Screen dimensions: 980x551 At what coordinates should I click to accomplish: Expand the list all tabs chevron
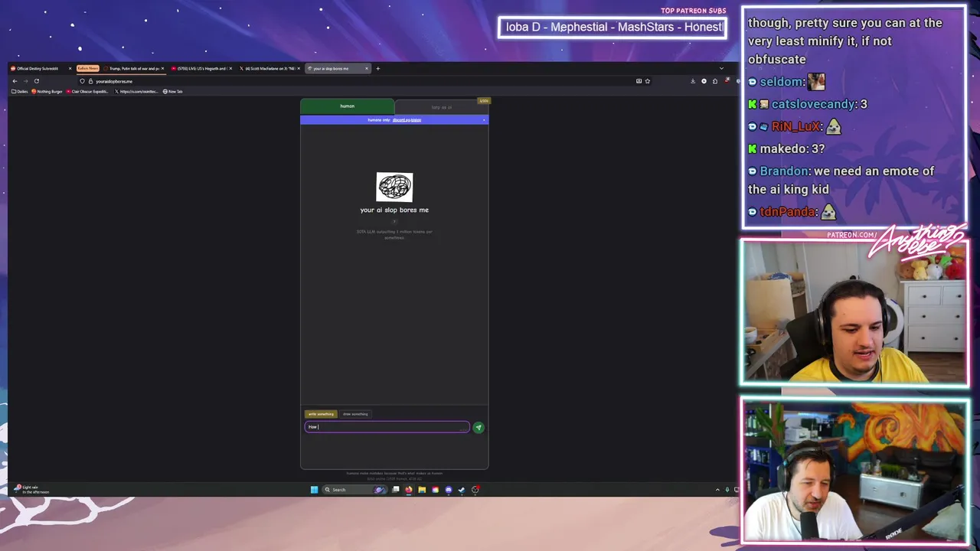click(721, 69)
